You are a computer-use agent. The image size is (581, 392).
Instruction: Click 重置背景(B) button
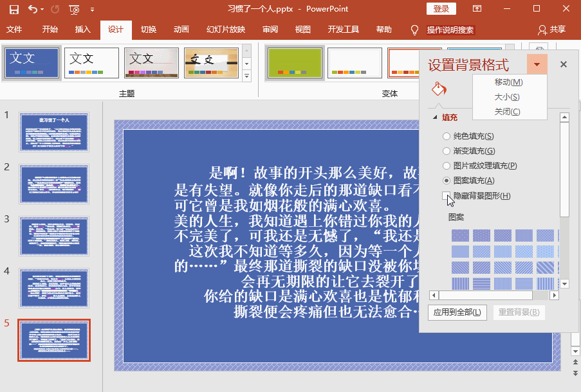click(x=519, y=312)
